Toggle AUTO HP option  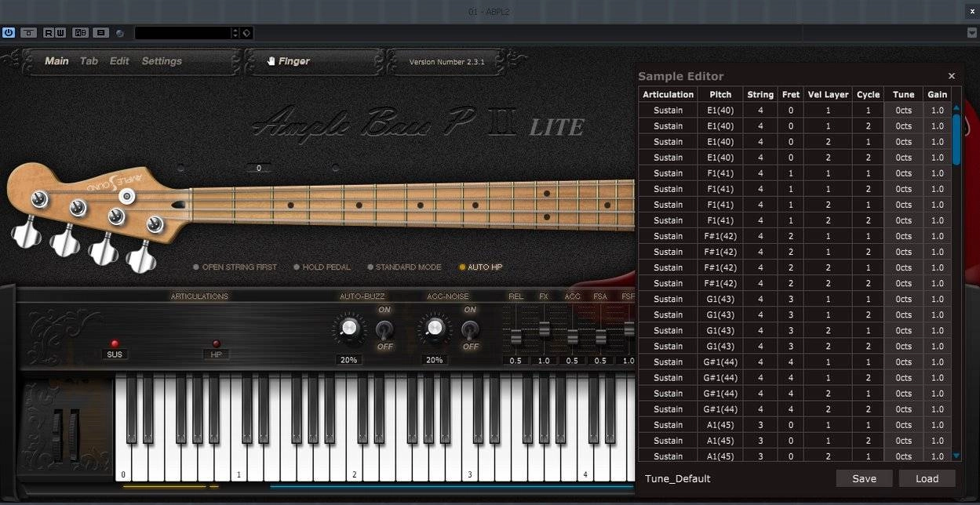pyautogui.click(x=480, y=267)
